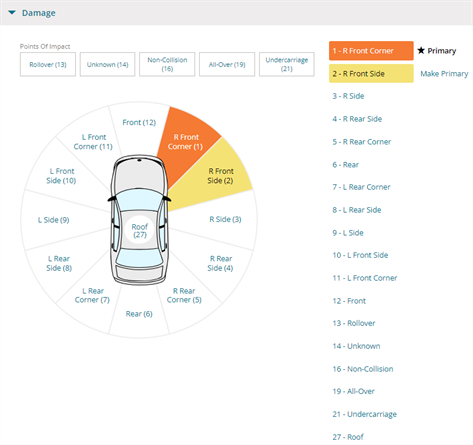473x445 pixels.
Task: Select the car Roof (27) circle
Action: point(140,231)
